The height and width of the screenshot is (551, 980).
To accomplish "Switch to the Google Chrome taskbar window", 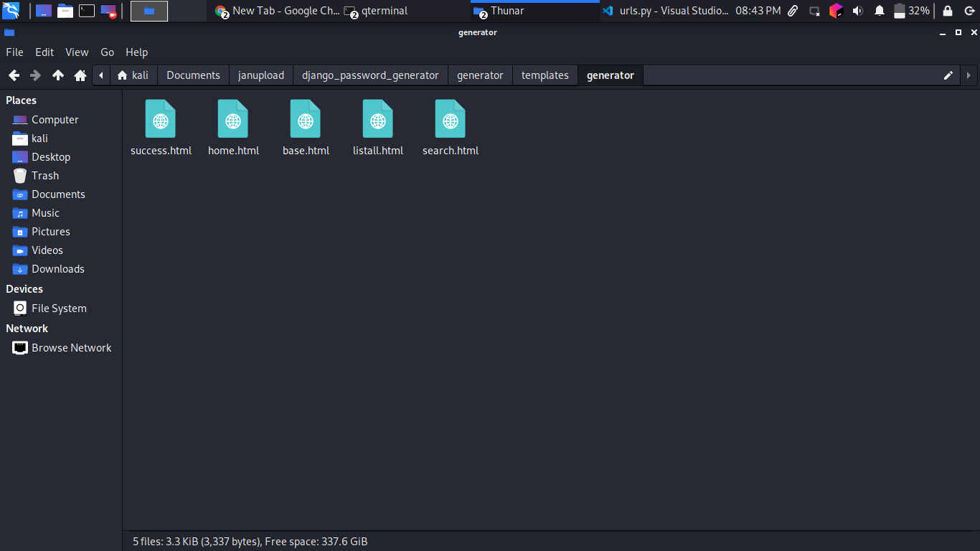I will [277, 11].
